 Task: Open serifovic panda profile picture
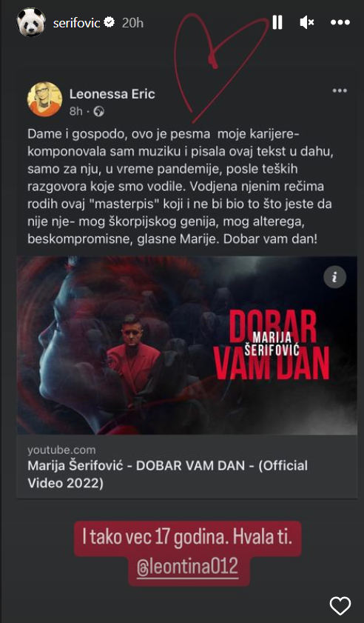click(x=31, y=22)
